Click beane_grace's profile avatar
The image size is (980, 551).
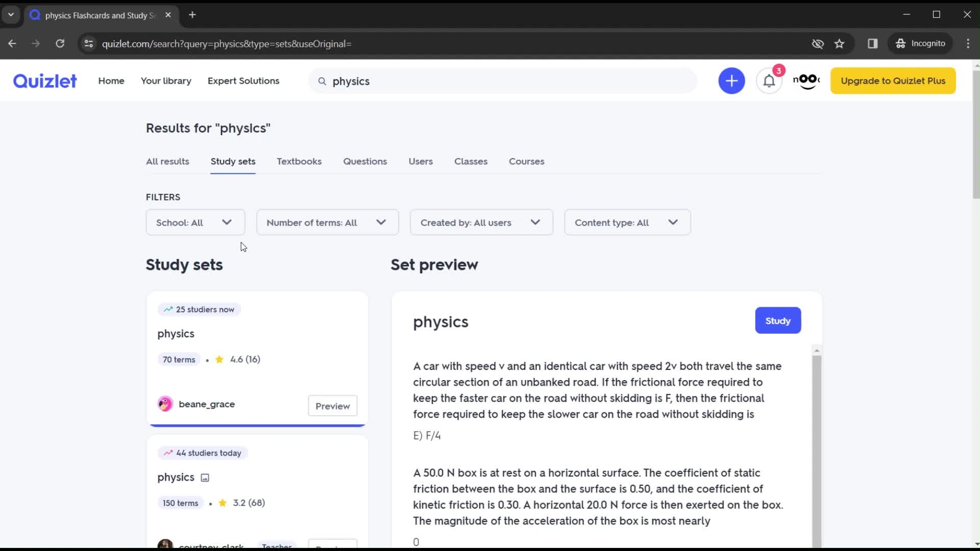(165, 404)
